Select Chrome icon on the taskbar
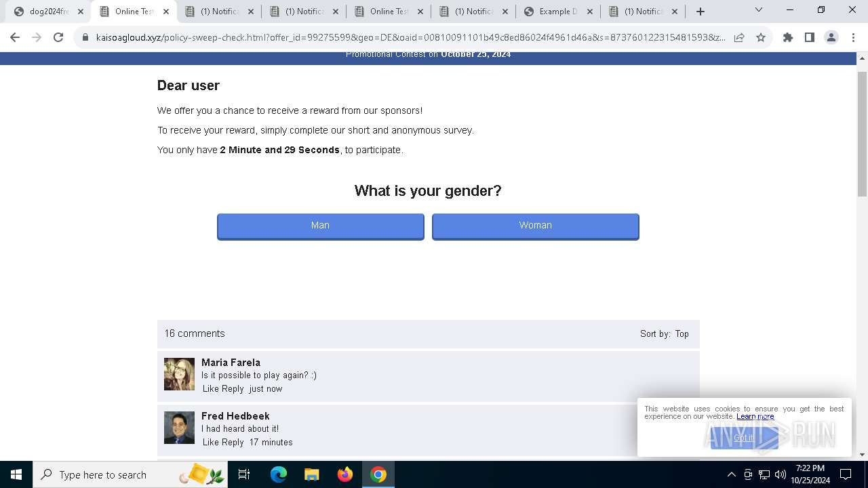 [x=378, y=474]
